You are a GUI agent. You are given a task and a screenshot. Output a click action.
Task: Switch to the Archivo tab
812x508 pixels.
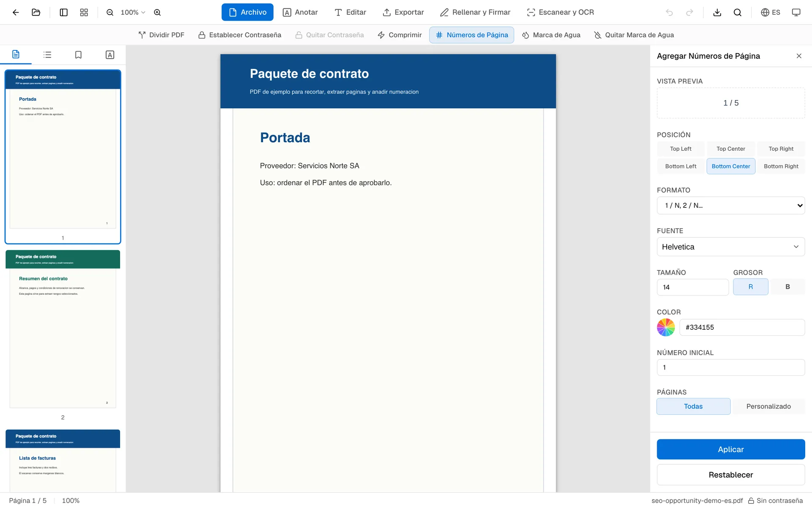point(247,12)
